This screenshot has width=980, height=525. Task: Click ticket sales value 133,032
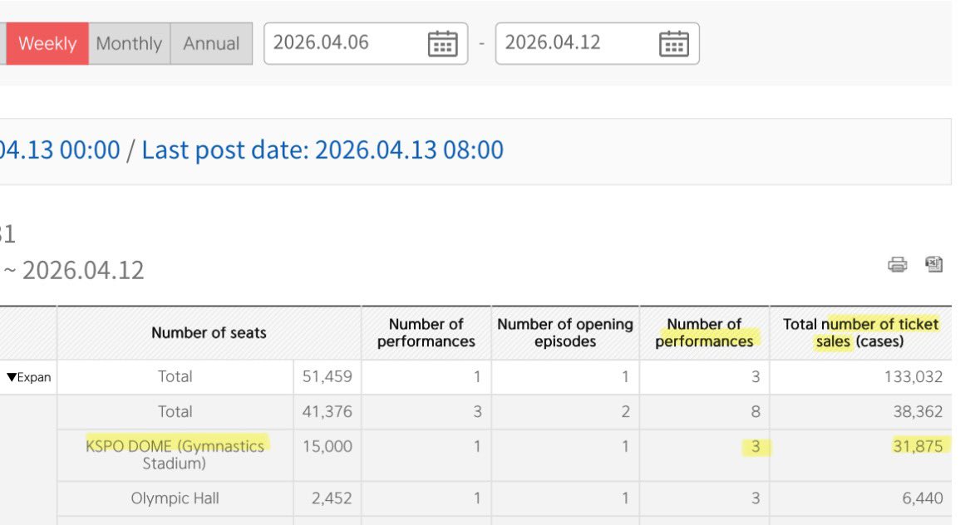(x=914, y=376)
